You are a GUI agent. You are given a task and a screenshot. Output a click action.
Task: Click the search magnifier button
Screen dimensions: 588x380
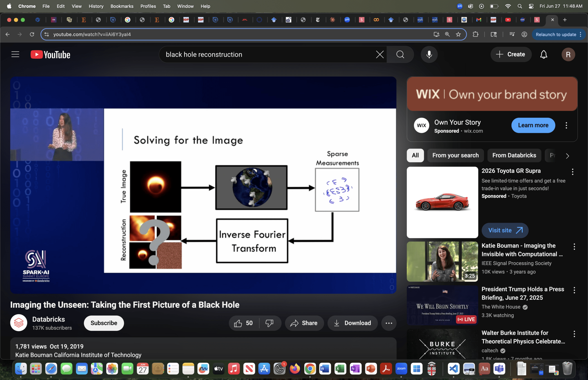(400, 54)
